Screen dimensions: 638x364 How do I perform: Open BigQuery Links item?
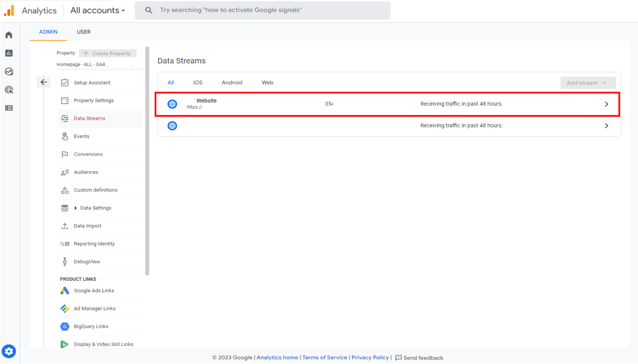100,326
